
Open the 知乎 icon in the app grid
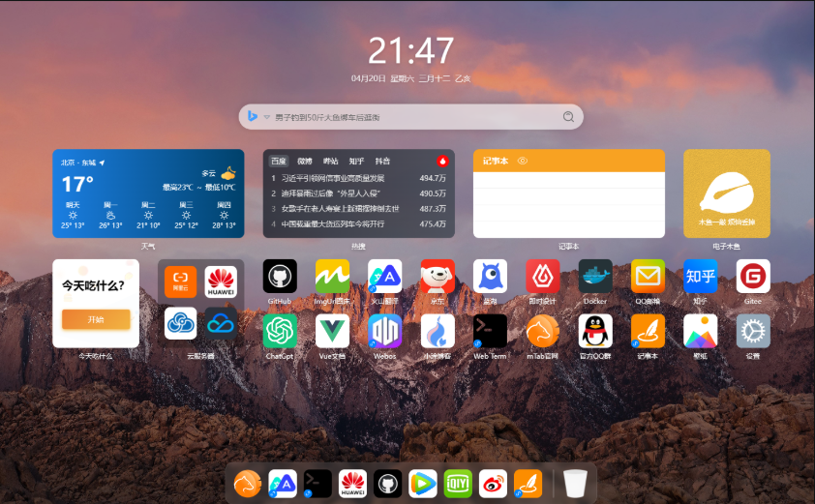[x=700, y=276]
